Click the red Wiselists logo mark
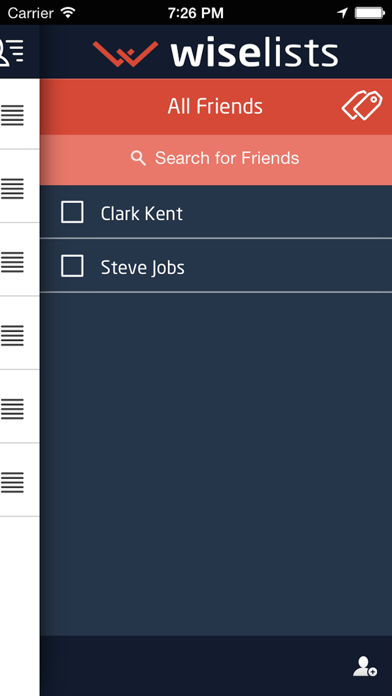Screen dimensions: 392x696 126,54
